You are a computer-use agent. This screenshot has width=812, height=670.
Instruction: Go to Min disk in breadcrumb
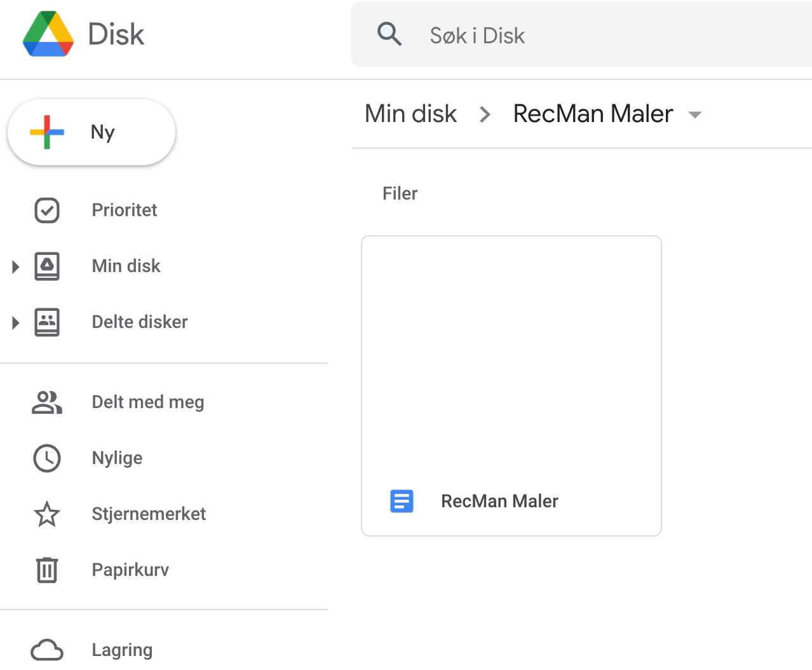[x=410, y=114]
